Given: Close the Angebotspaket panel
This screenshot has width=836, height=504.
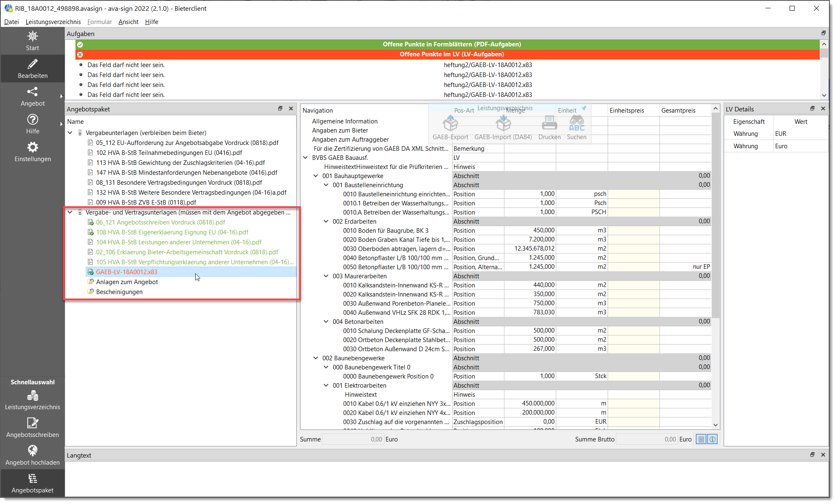Looking at the screenshot, I should click(291, 109).
